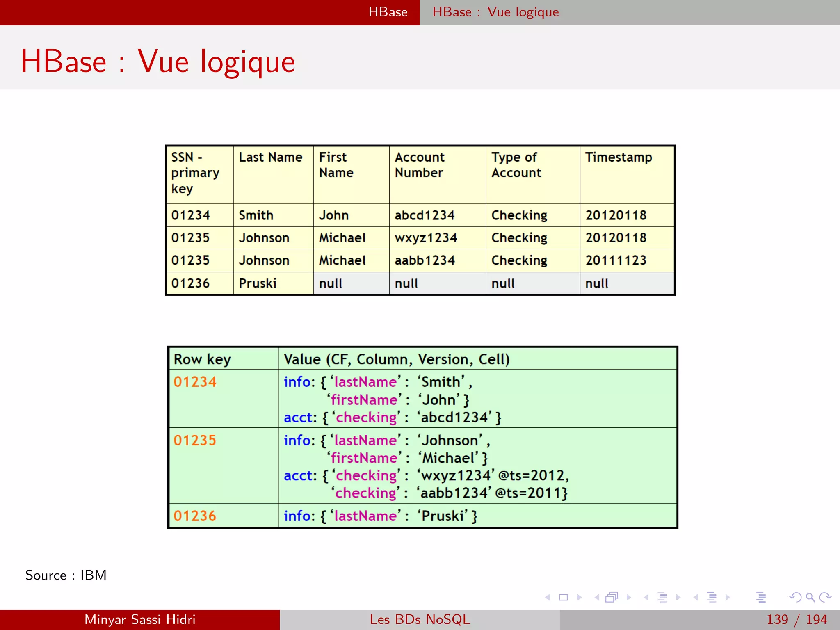Click the 'Source : IBM' text

coord(66,575)
